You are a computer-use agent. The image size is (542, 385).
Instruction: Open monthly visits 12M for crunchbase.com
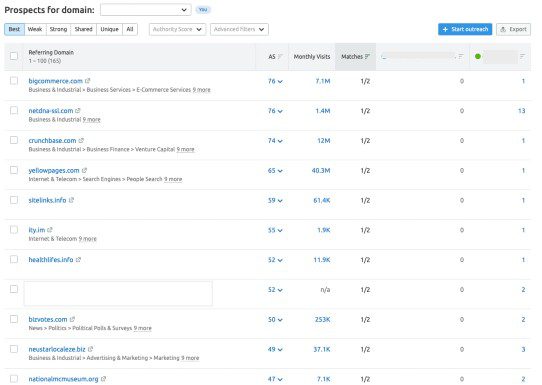point(324,141)
